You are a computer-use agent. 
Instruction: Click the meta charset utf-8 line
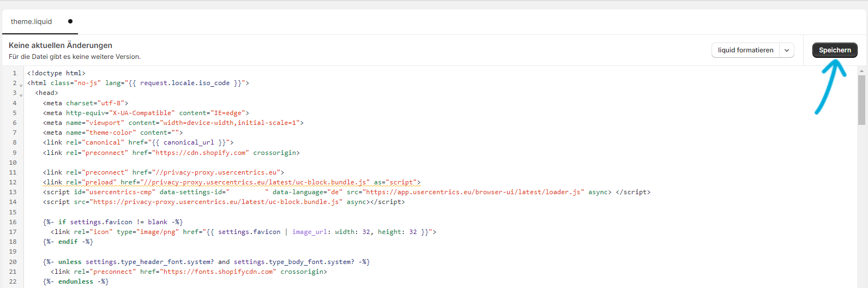[86, 103]
